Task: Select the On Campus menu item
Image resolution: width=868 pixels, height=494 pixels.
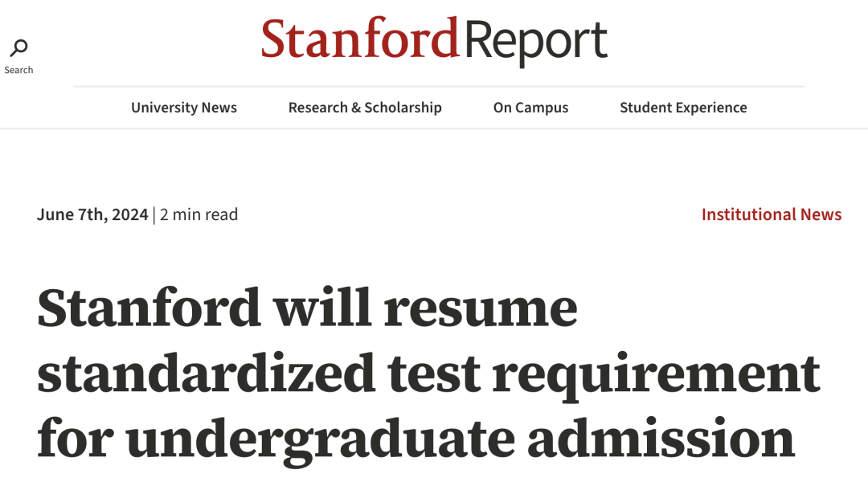Action: 530,108
